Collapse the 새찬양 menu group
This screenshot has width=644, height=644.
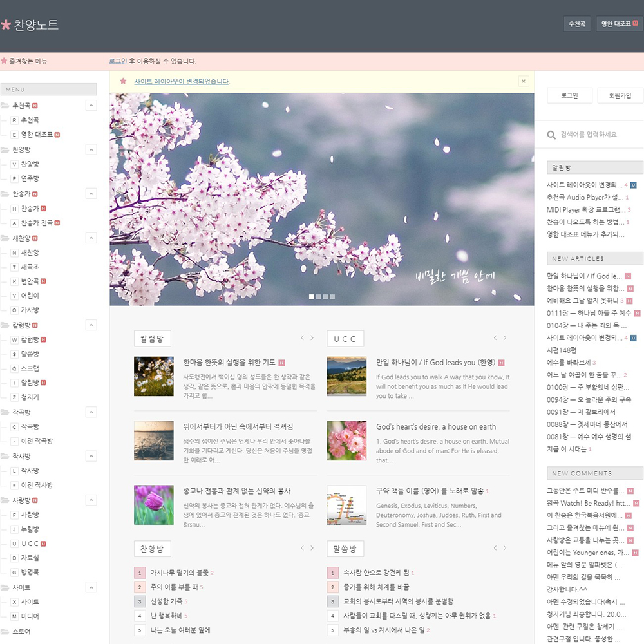[91, 238]
